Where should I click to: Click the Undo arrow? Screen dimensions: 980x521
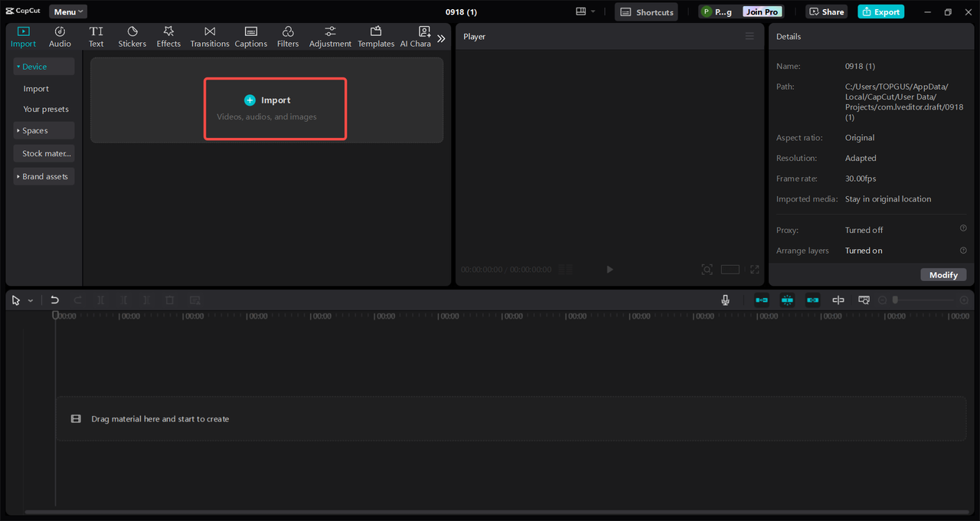point(54,300)
